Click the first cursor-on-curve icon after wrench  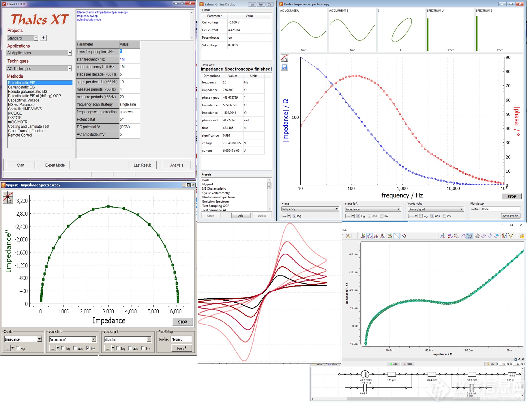tap(363, 236)
